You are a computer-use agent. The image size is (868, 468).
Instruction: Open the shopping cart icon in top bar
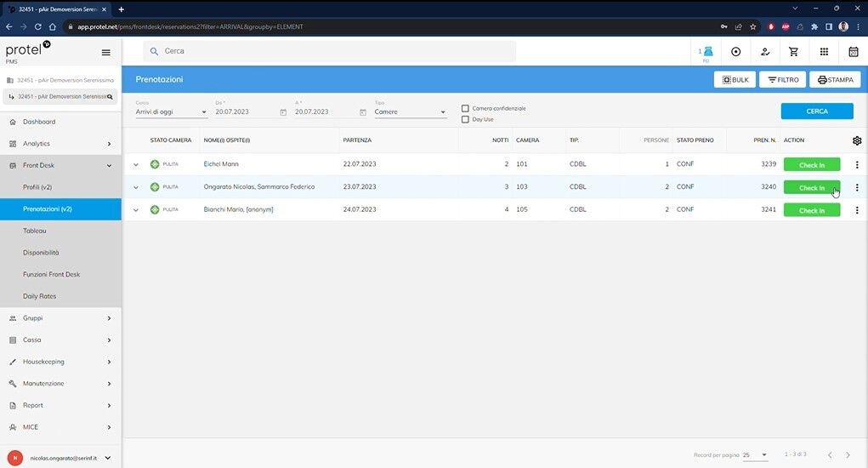tap(793, 52)
